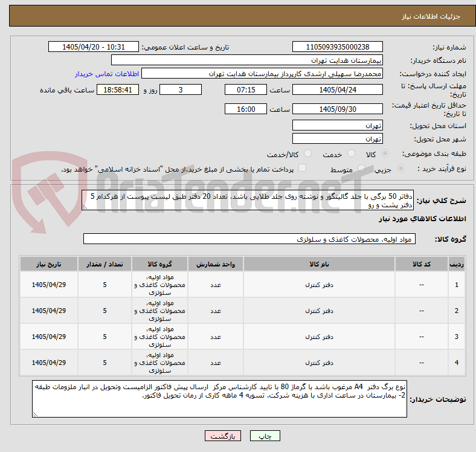Open the اطلاعات تماس خریدار link
476x452 pixels.
tap(107, 74)
